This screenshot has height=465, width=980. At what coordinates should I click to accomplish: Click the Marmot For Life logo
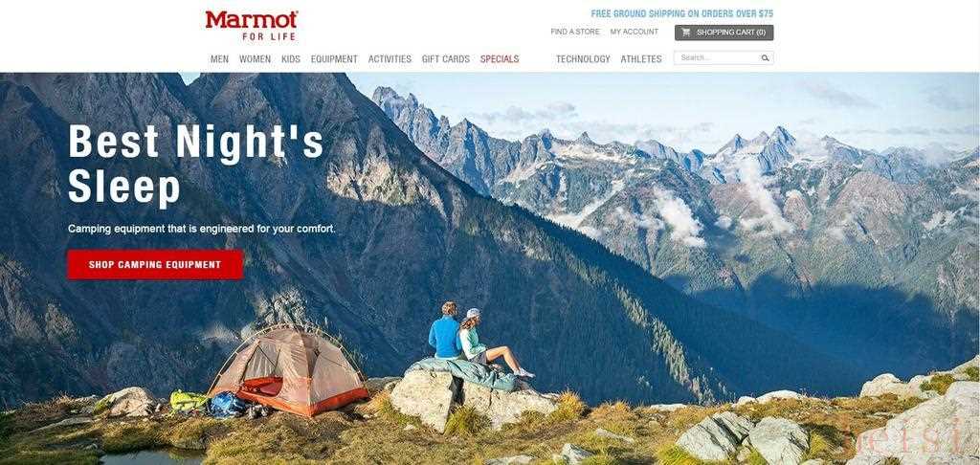[x=252, y=26]
